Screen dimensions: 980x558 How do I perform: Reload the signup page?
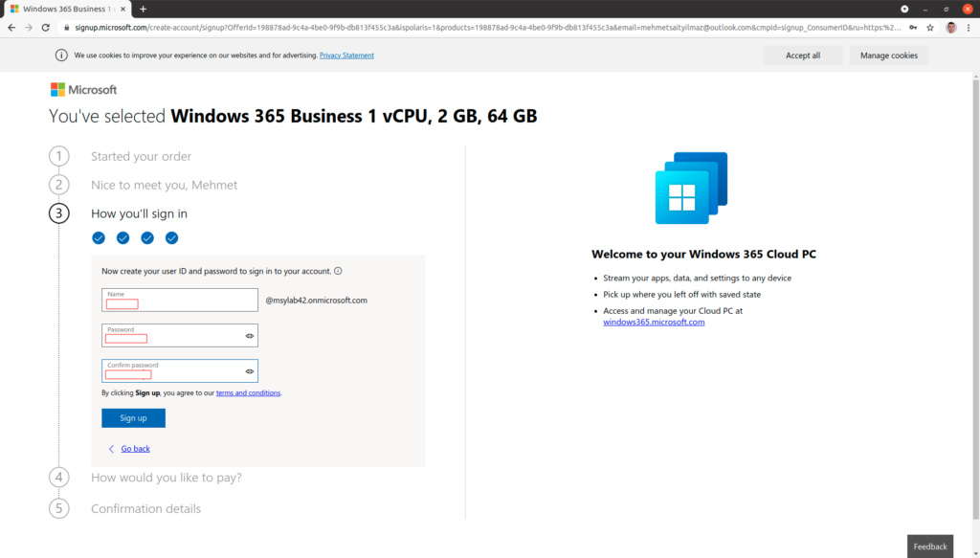point(46,28)
